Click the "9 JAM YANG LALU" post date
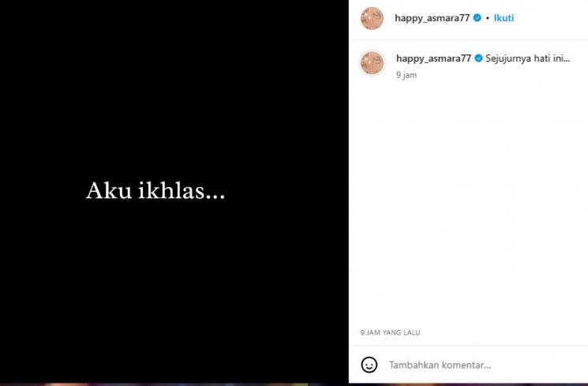The width and height of the screenshot is (588, 386). pos(391,332)
